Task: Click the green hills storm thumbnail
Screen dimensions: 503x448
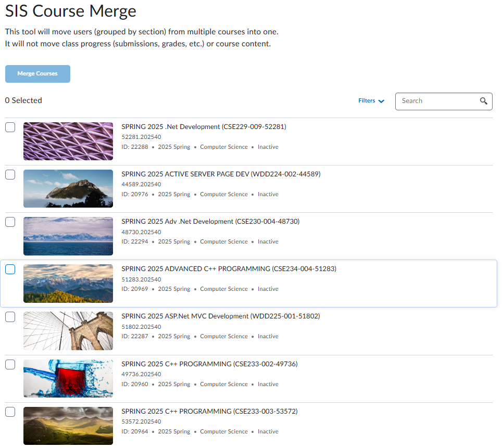Action: coord(68,426)
